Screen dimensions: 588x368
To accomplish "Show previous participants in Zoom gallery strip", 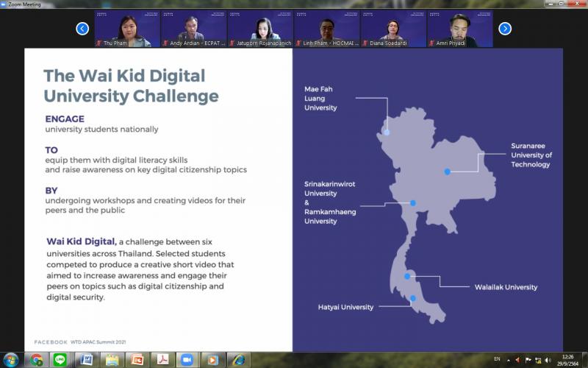I will (x=82, y=29).
